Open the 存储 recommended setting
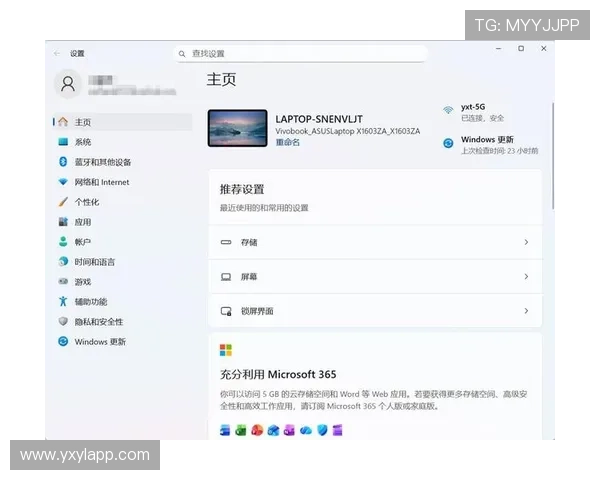 click(x=375, y=242)
